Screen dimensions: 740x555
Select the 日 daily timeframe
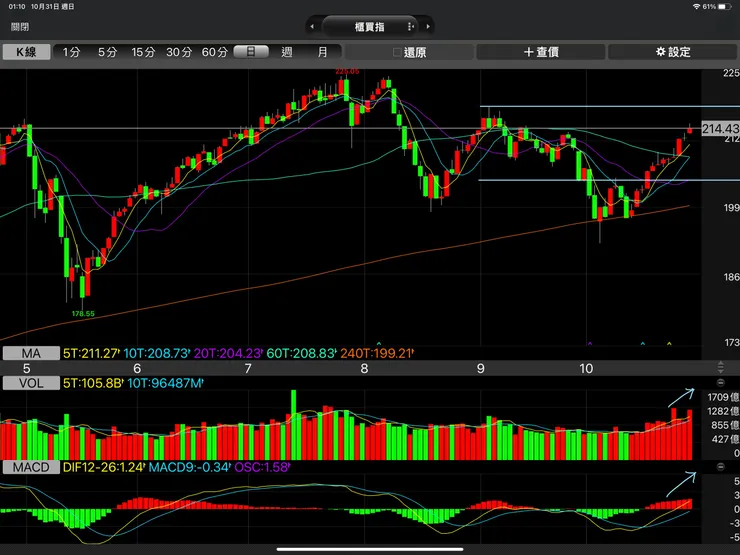(x=251, y=52)
